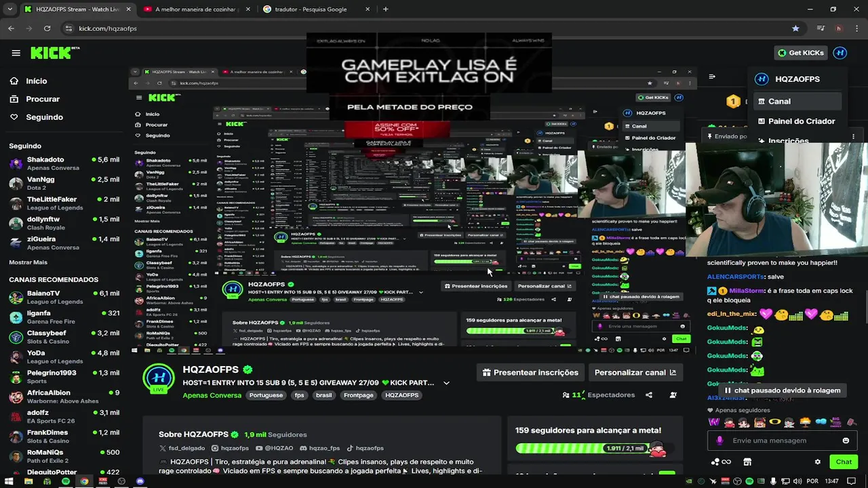
Task: Click Presentear inscrições gift button
Action: (x=530, y=372)
